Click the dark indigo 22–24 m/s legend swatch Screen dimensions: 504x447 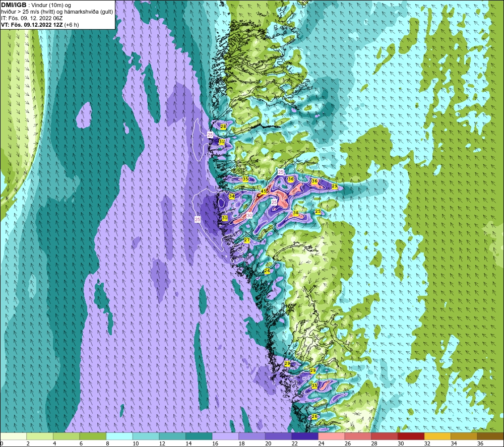(305, 436)
